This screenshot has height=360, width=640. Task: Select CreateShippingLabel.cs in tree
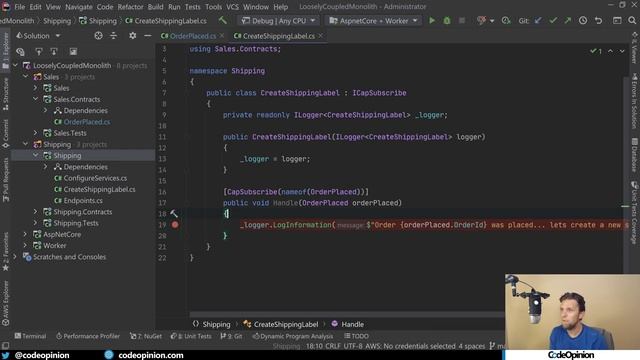(99, 189)
